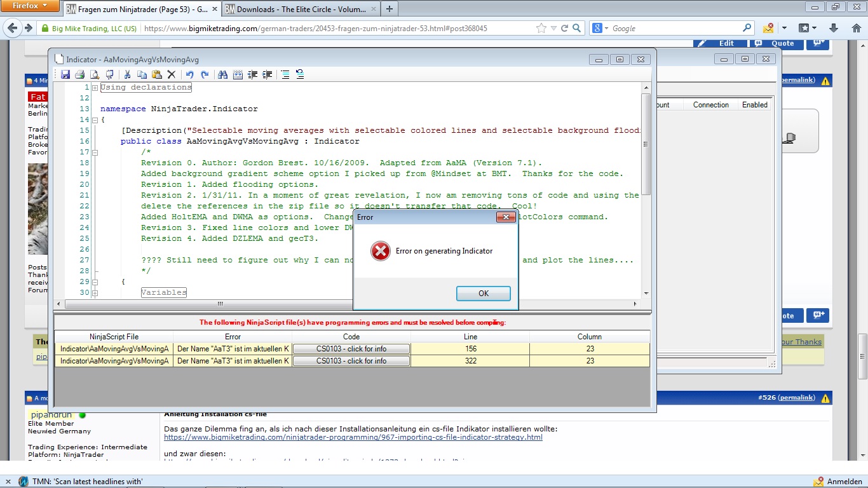Go back with the Firefox back arrow
The width and height of the screenshot is (868, 488).
pos(12,28)
